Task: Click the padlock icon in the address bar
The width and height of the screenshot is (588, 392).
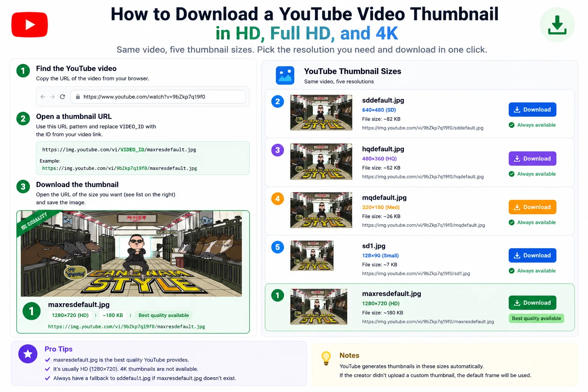Action: coord(78,97)
